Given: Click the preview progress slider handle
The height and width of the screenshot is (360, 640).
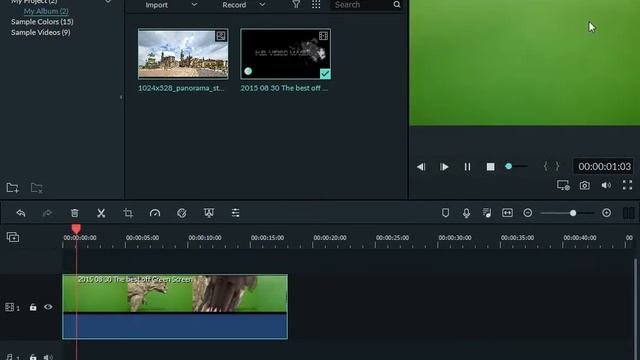Looking at the screenshot, I should point(509,166).
